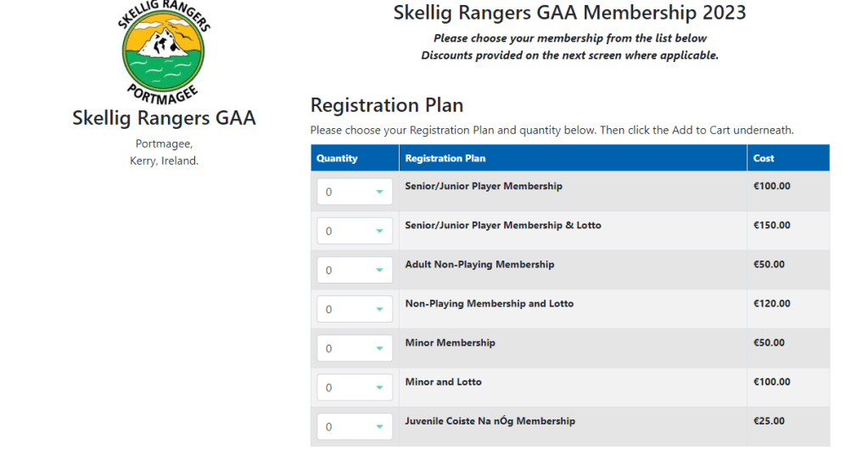Choose quantity for Juvenile Coiste Na nÓg Membership
Screen dimensions: 868x455
pyautogui.click(x=355, y=426)
